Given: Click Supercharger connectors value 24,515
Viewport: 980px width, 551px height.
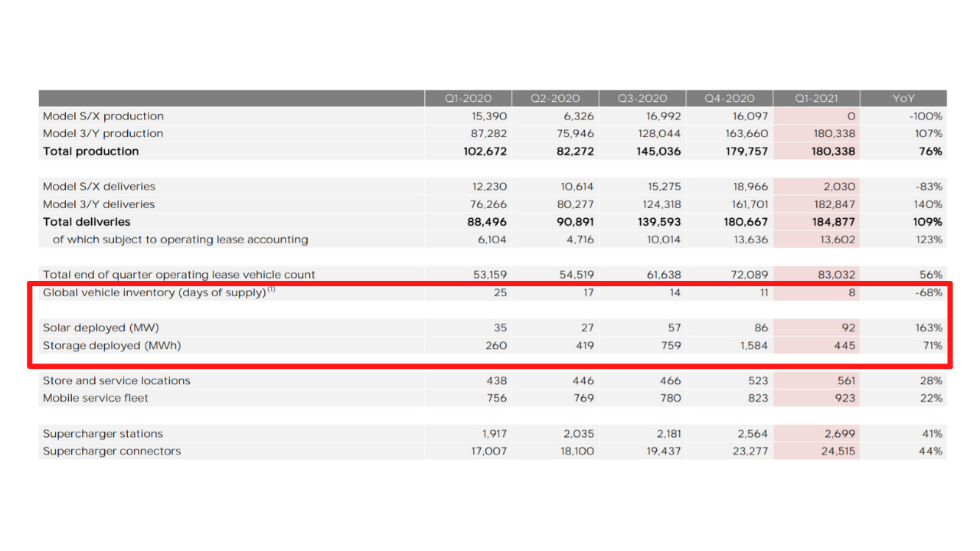Looking at the screenshot, I should pos(838,452).
